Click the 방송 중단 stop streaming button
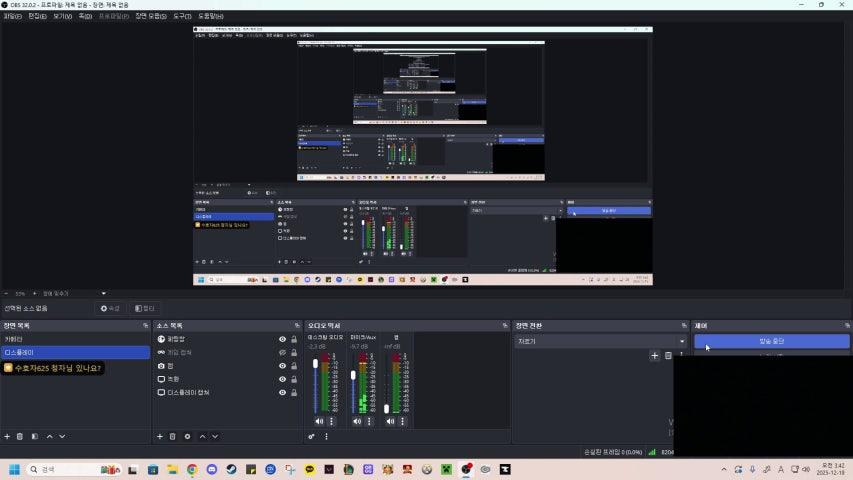 coord(771,341)
